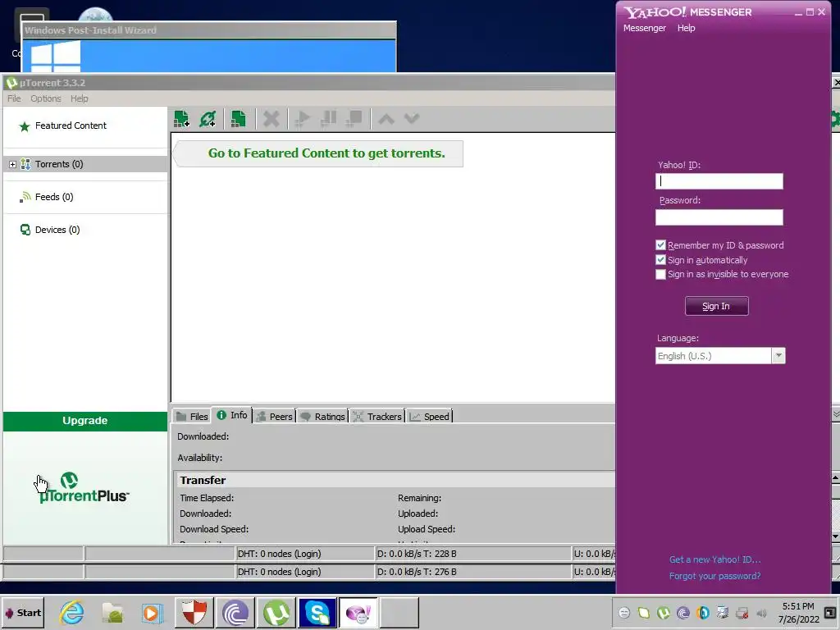840x630 pixels.
Task: Switch to the Ratings tab
Action: coord(322,416)
